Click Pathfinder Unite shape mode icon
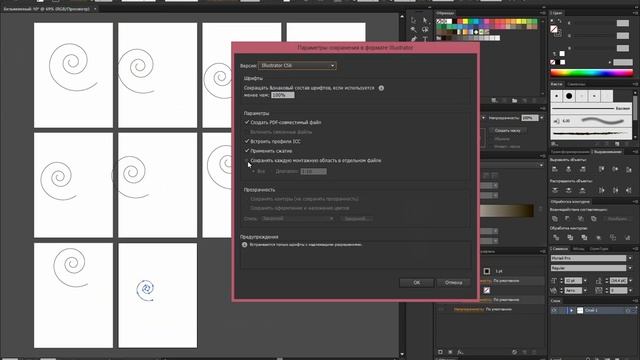 click(555, 219)
